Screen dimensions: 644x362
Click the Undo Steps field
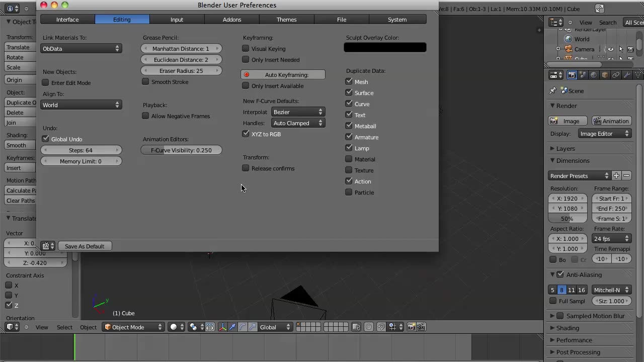81,150
